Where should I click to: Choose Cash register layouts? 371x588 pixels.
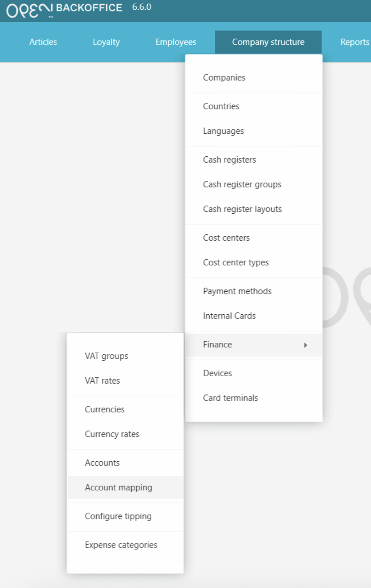pyautogui.click(x=242, y=209)
